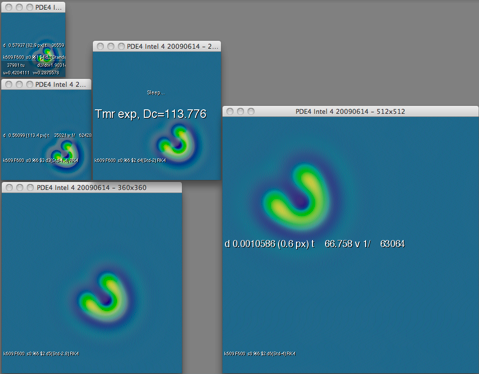Click the '66.758' time value
479x374 pixels.
pos(338,244)
